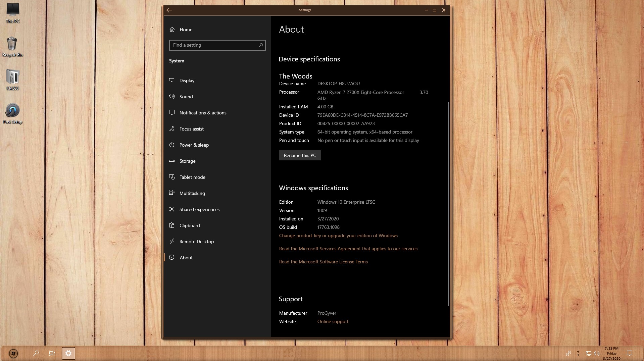Screen dimensions: 644x361
Task: Go to Settings Home
Action: click(217, 30)
